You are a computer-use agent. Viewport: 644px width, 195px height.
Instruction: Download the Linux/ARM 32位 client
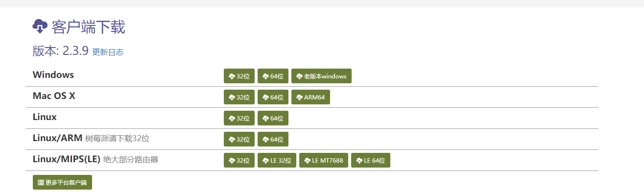(x=239, y=139)
